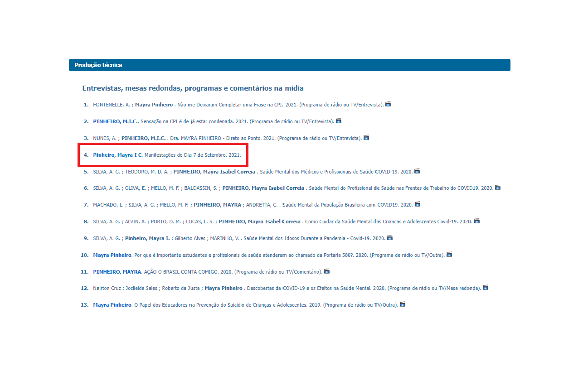Open video icon for 'Não me Deixaram Completar uma Frase' entry
The width and height of the screenshot is (588, 371).
[x=388, y=104]
